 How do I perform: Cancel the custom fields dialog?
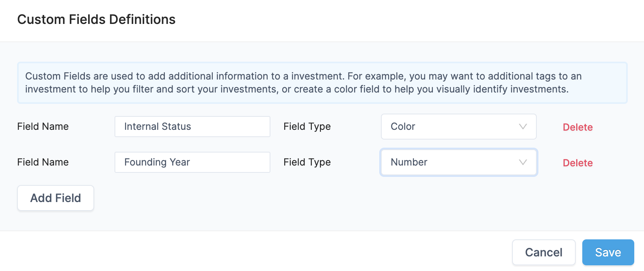pyautogui.click(x=543, y=252)
